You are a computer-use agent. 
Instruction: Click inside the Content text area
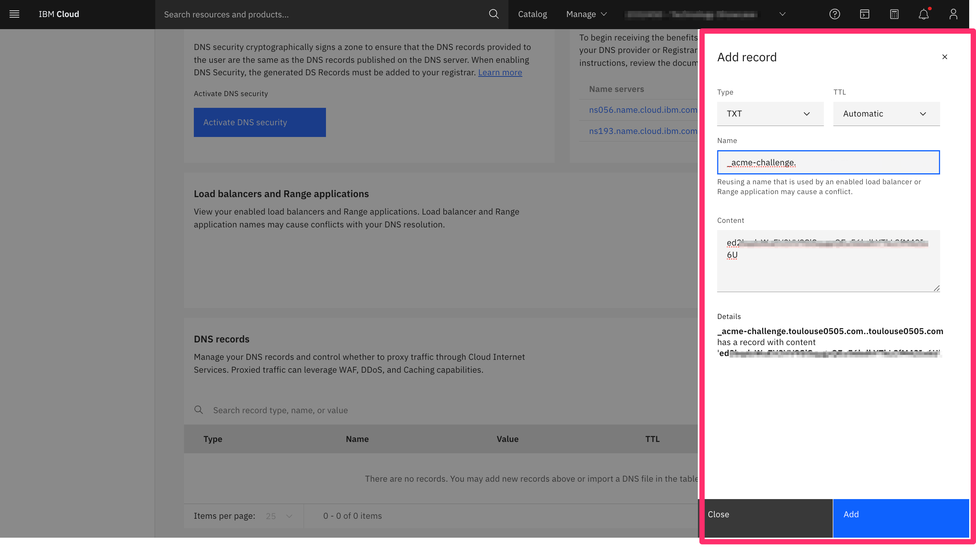point(828,269)
